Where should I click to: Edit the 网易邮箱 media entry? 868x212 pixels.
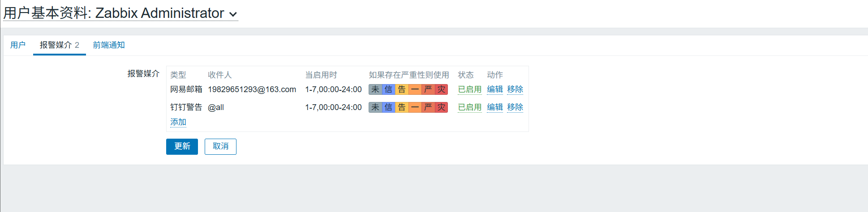pos(495,89)
